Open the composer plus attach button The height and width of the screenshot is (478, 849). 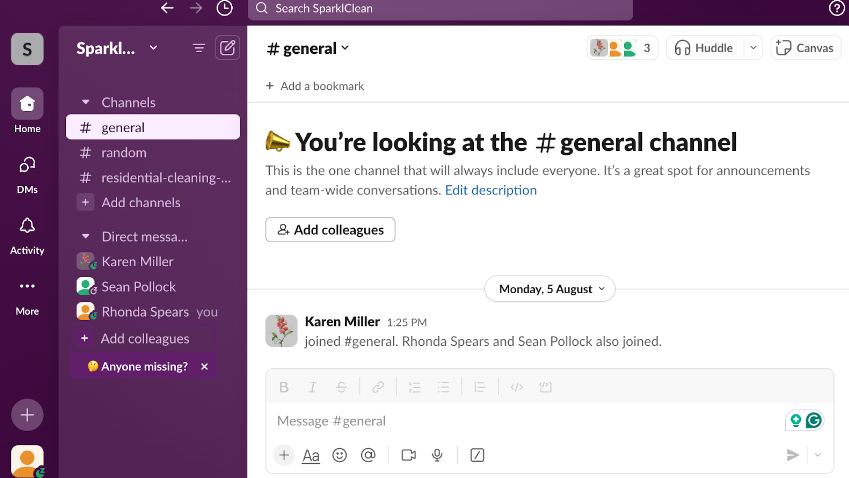(284, 455)
